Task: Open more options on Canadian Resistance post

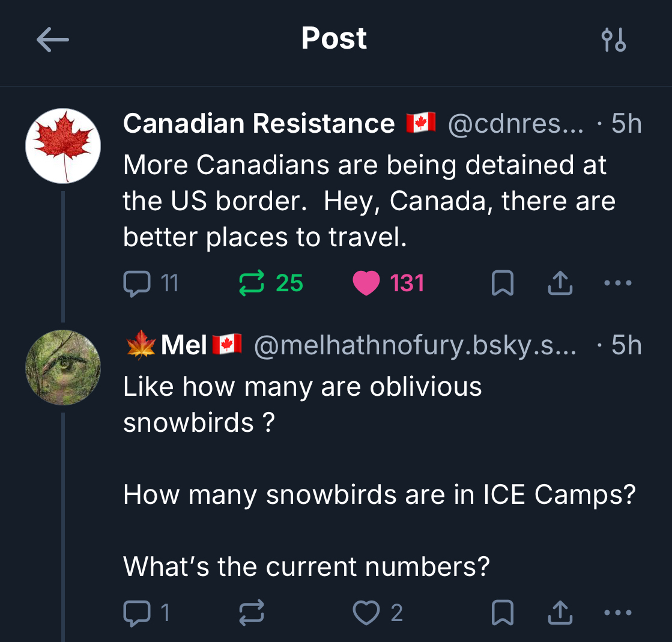Action: [618, 283]
